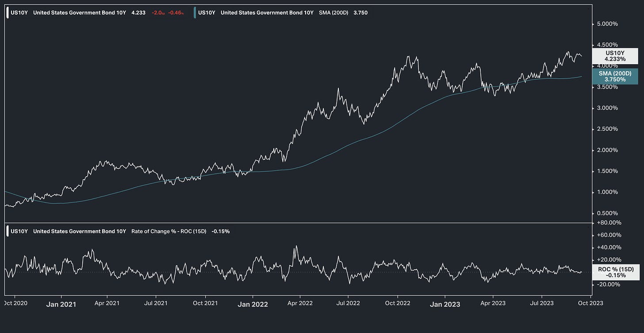The image size is (644, 333).
Task: Click the Jul 2023 date label
Action: tap(541, 304)
